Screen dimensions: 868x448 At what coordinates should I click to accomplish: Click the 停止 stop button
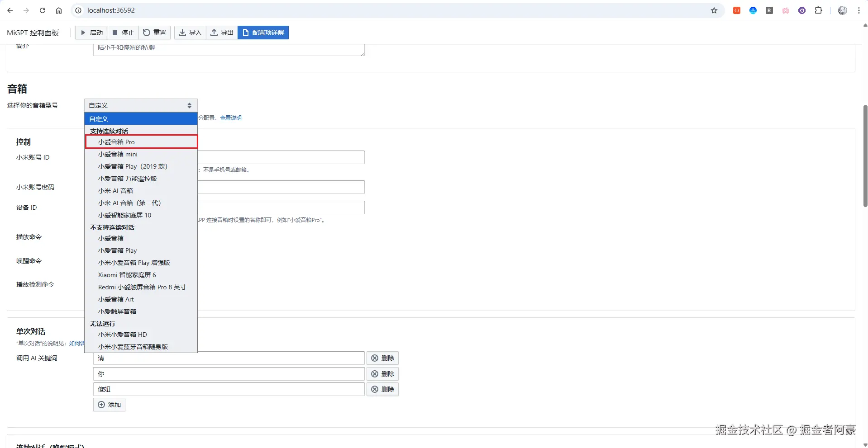click(123, 33)
